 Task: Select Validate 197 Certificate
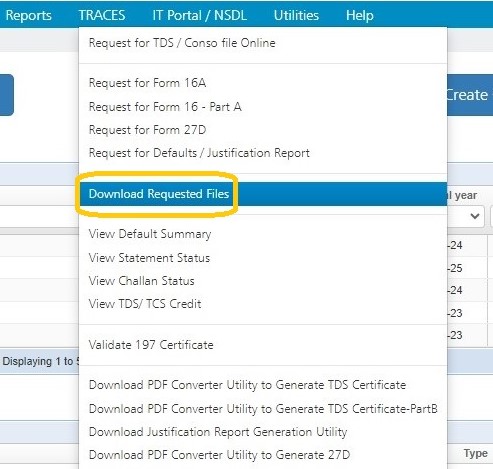pyautogui.click(x=263, y=345)
